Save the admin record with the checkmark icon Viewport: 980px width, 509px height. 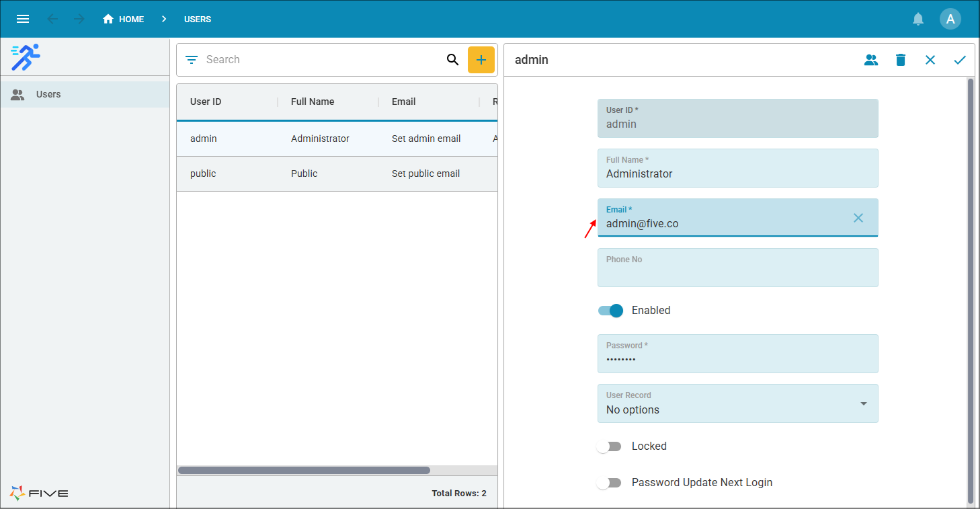[x=960, y=60]
